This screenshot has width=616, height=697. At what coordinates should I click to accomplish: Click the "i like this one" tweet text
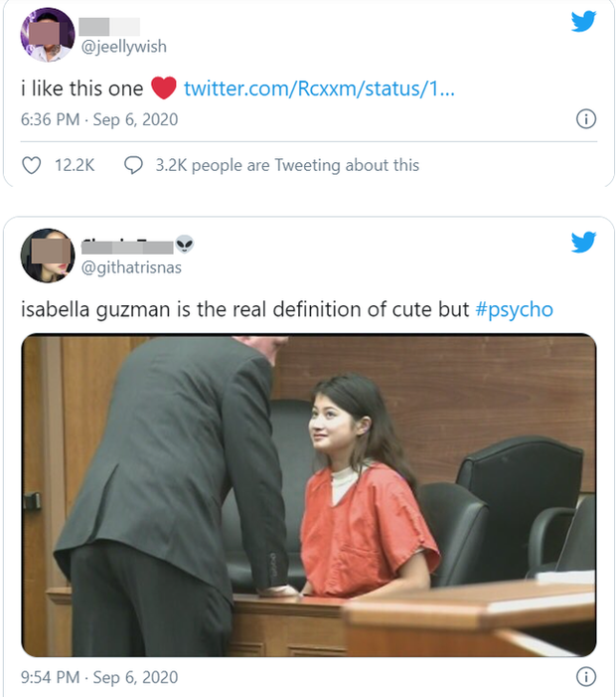tap(81, 88)
